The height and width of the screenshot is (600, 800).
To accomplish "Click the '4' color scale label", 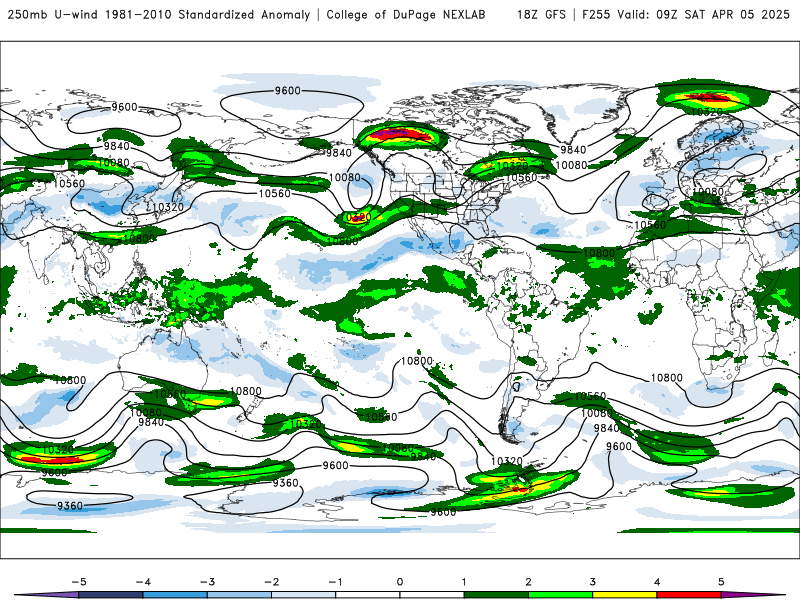I will coord(657,582).
